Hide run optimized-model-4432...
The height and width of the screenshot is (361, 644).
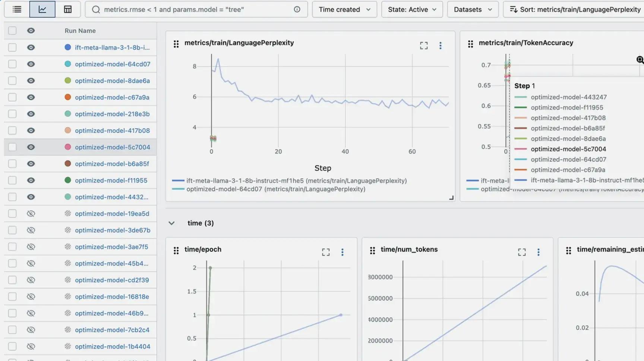(x=31, y=197)
